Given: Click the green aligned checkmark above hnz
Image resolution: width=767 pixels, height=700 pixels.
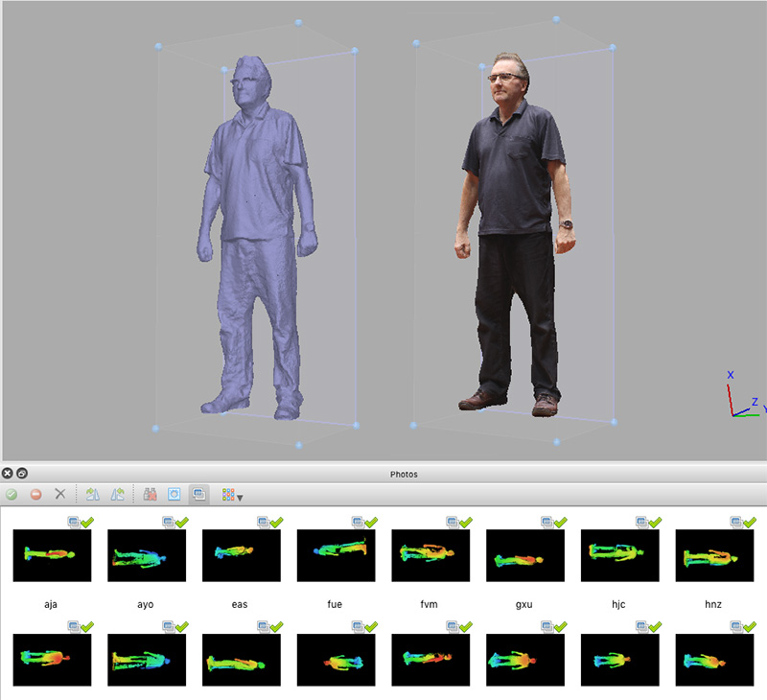Looking at the screenshot, I should pyautogui.click(x=750, y=523).
